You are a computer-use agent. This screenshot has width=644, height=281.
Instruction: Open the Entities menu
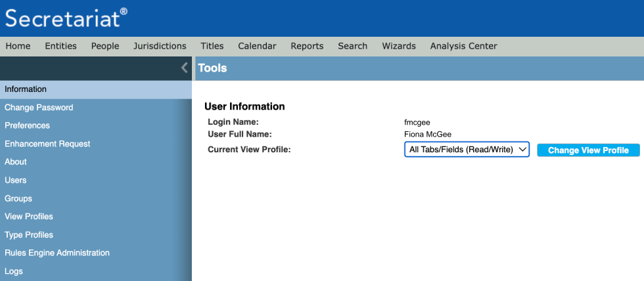pos(60,46)
